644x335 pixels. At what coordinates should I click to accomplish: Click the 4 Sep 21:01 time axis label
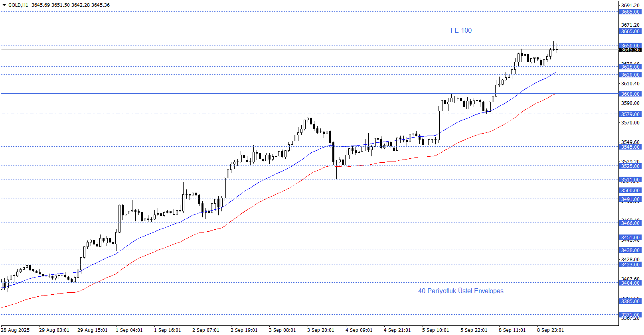pos(397,330)
